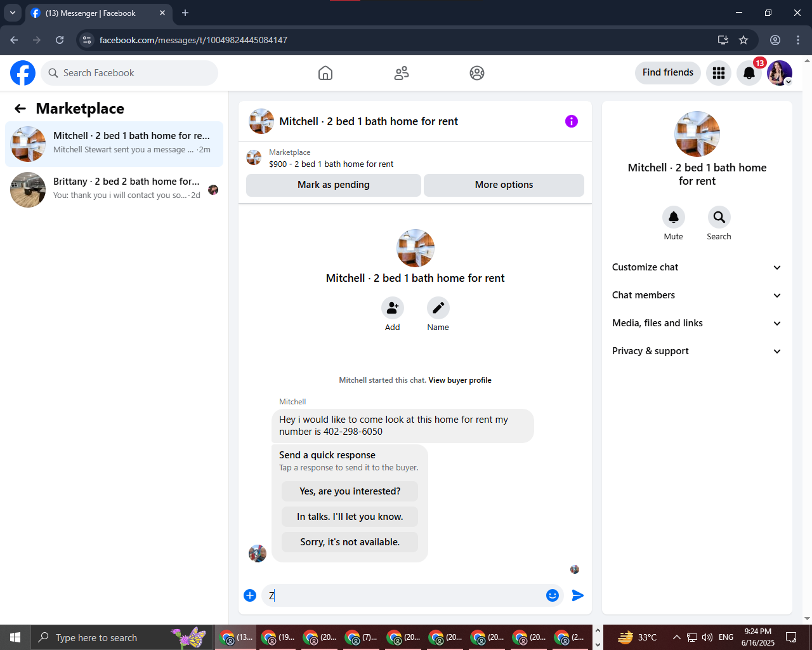The image size is (812, 650).
Task: Open the taskbar clock 9:24 PM
Action: 758,637
